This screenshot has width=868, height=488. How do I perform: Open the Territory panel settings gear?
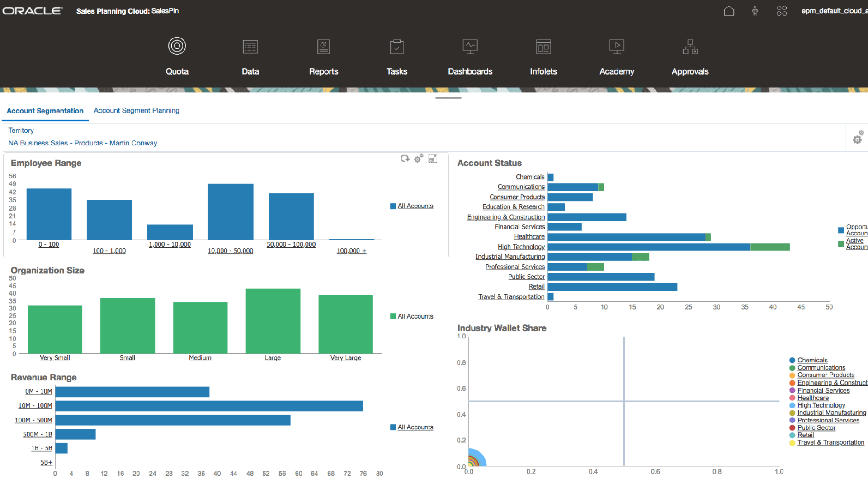coord(858,139)
